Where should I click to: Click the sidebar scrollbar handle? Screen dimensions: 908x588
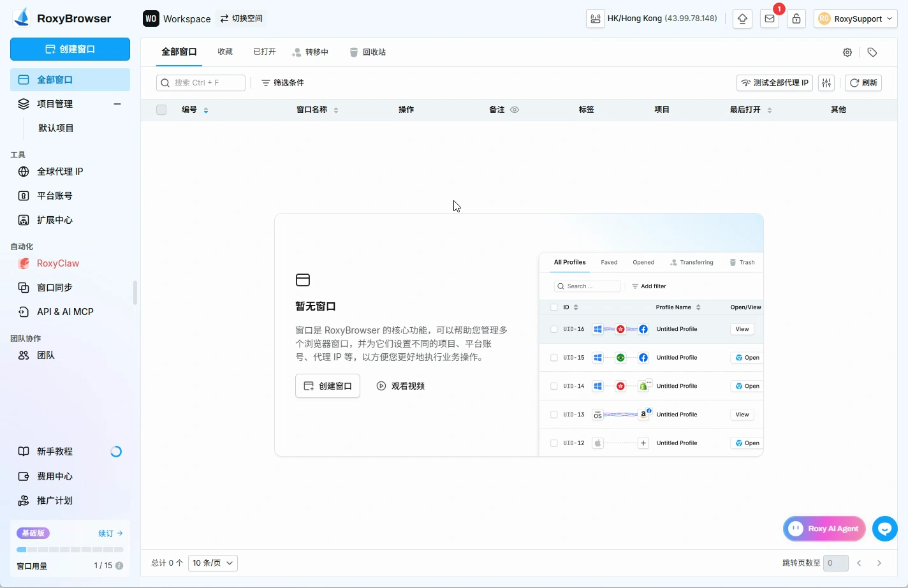(135, 293)
